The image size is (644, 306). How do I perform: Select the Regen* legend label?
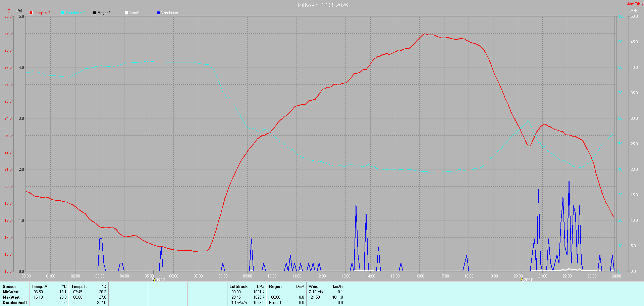pos(104,13)
